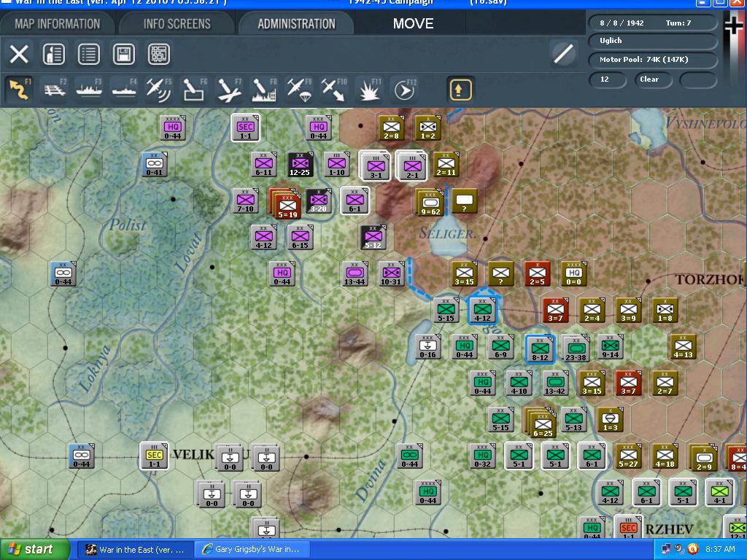The height and width of the screenshot is (560, 747).
Task: Click the F12 end turn icon
Action: (404, 90)
